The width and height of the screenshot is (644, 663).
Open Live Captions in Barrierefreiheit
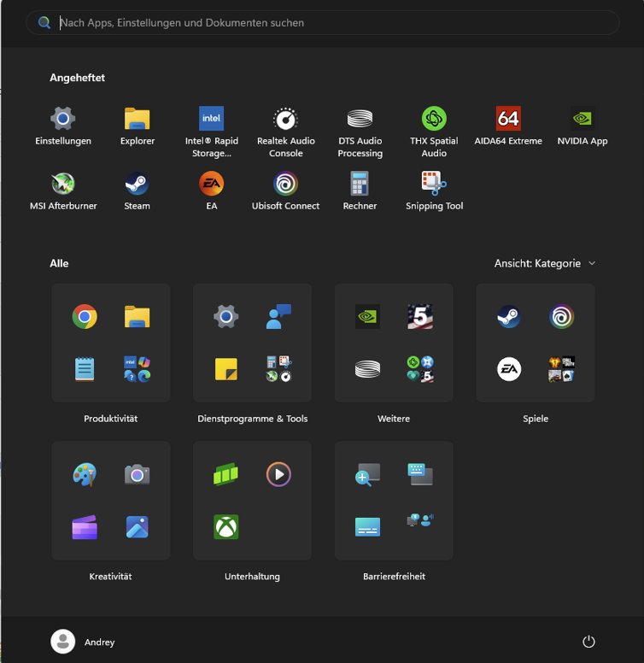367,527
